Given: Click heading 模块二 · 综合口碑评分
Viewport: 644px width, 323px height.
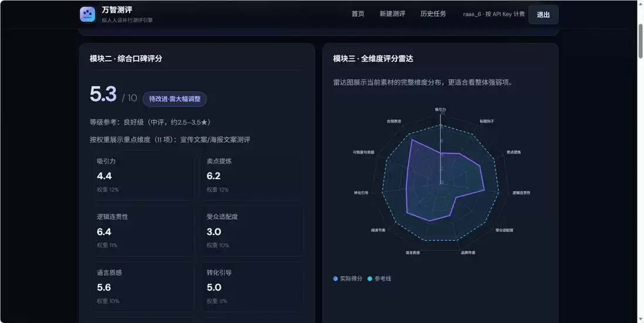Looking at the screenshot, I should click(x=126, y=58).
